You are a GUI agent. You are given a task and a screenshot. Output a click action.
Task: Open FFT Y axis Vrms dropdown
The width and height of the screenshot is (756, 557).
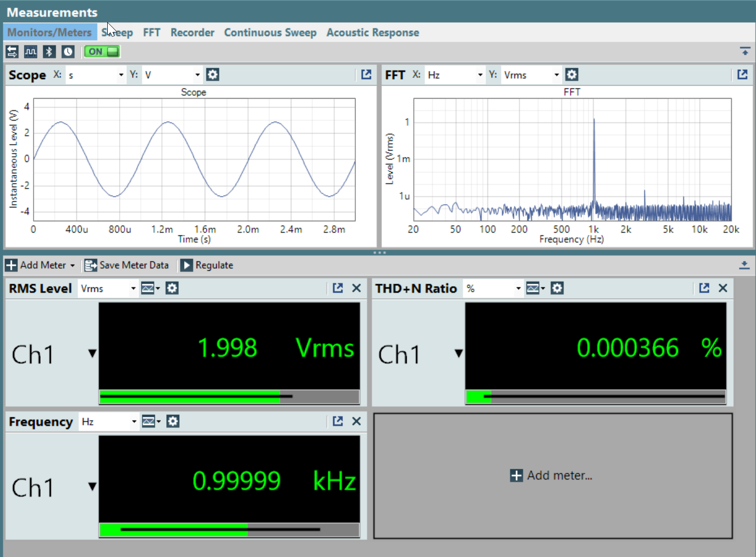pyautogui.click(x=531, y=75)
